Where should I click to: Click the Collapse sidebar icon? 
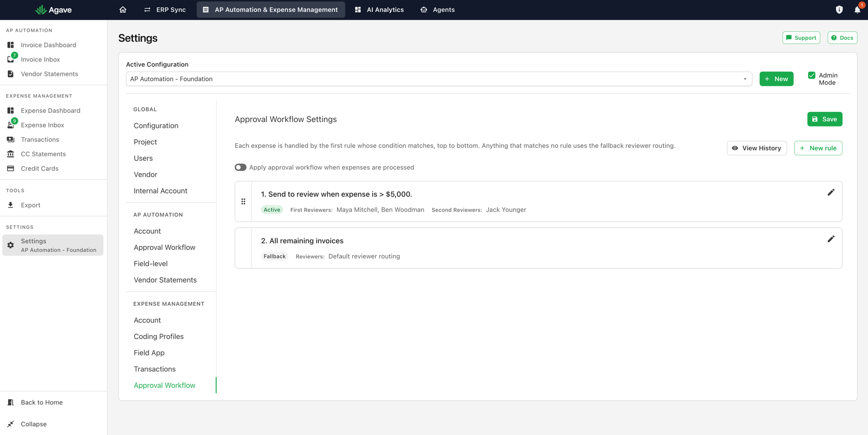11,424
